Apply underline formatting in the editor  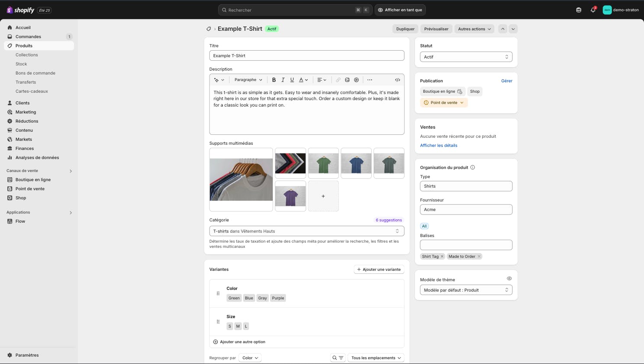click(x=292, y=80)
